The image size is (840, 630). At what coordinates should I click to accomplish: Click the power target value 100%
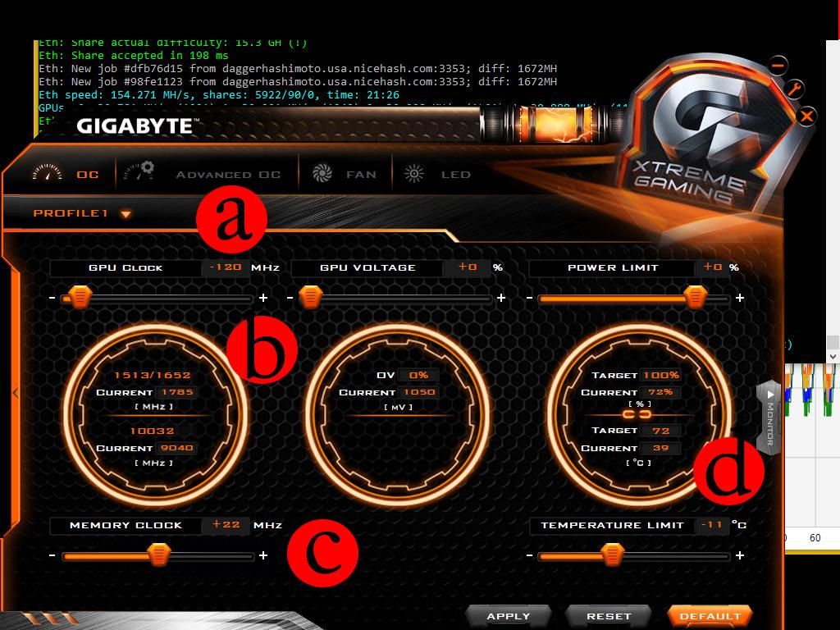pyautogui.click(x=661, y=375)
